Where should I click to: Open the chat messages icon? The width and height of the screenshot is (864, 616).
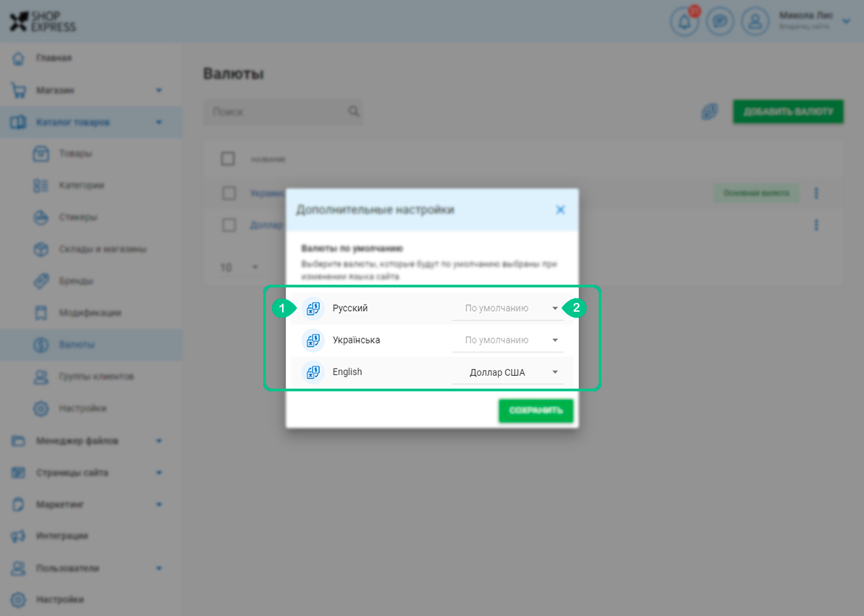click(x=720, y=22)
